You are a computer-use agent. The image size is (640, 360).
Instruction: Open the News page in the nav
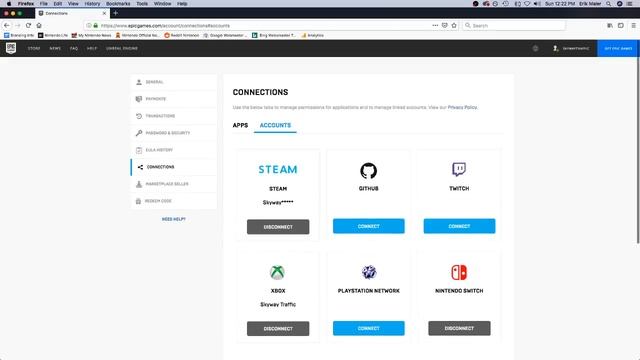(55, 48)
